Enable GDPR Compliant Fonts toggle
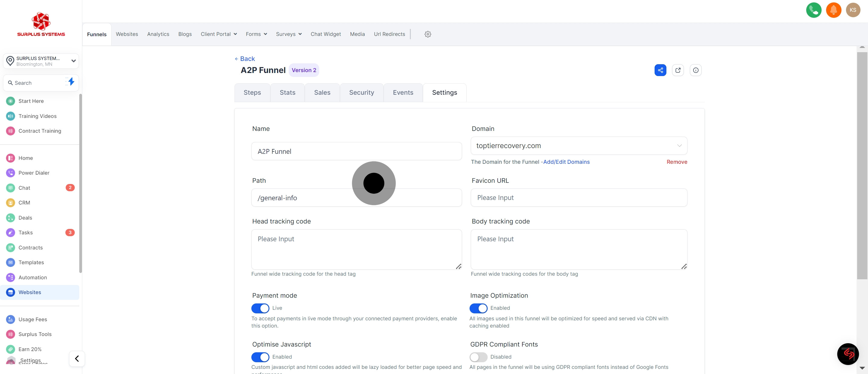This screenshot has width=868, height=374. [478, 357]
